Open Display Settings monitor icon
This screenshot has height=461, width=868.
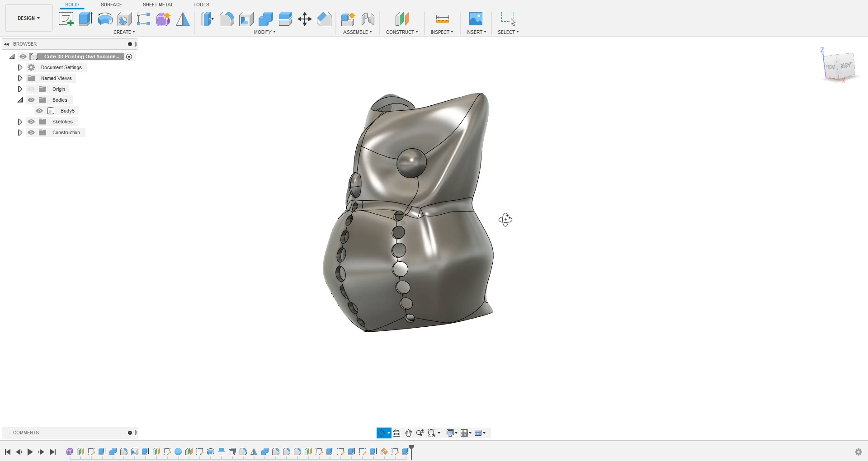(450, 433)
